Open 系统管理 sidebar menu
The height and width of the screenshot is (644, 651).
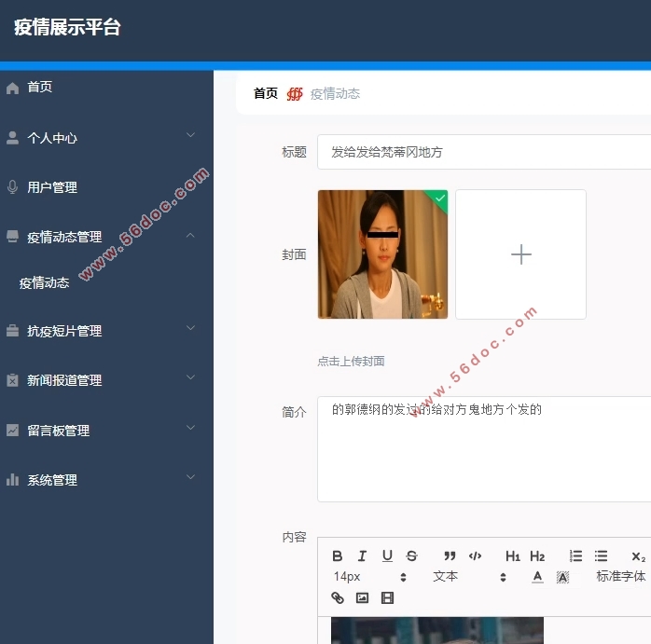[x=52, y=480]
